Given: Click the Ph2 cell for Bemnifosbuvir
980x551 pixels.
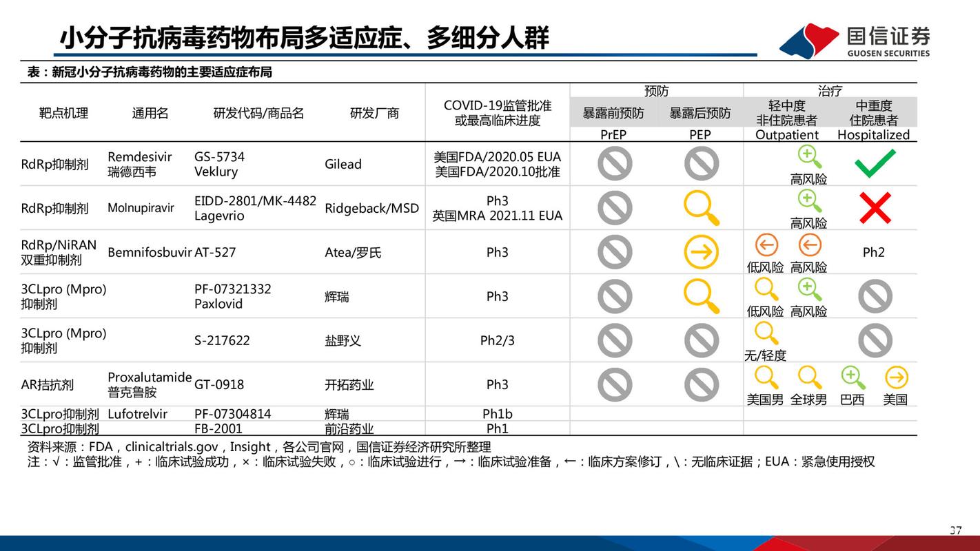Looking at the screenshot, I should 873,252.
